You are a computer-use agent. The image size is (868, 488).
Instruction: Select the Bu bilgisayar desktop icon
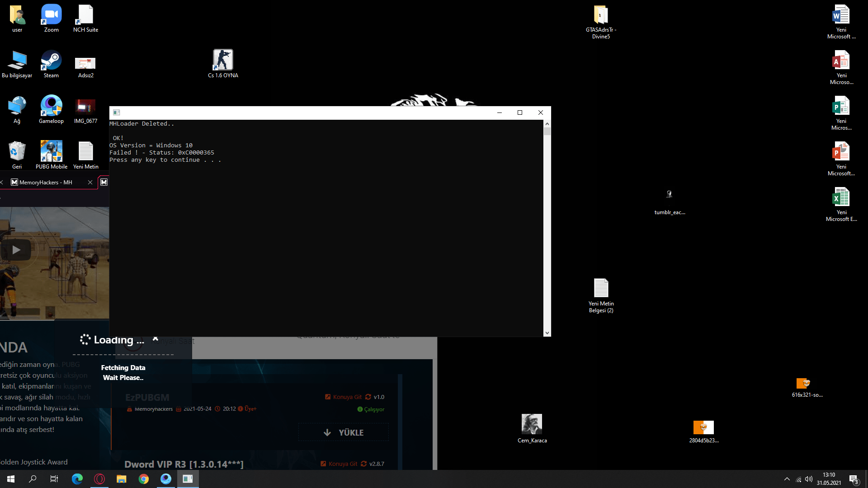coord(17,64)
